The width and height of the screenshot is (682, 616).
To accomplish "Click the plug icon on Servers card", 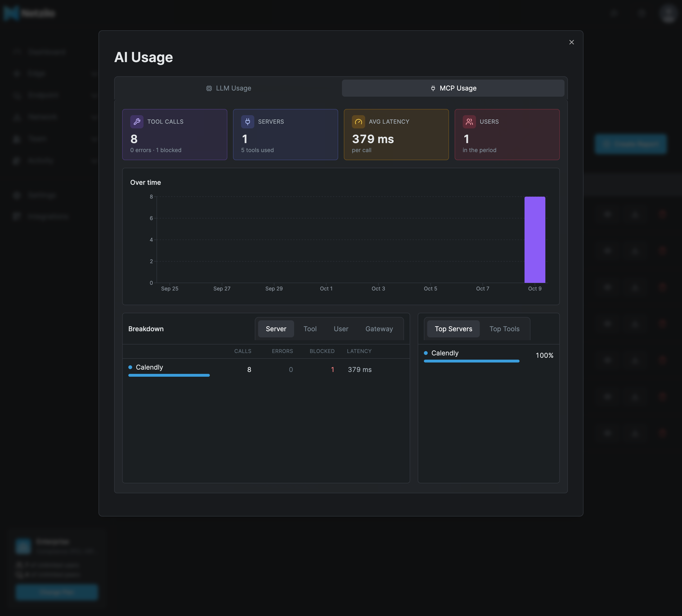I will click(x=248, y=122).
